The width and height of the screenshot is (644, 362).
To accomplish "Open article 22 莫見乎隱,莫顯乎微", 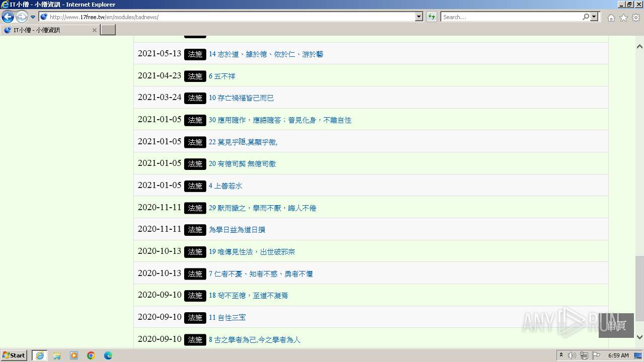I will pyautogui.click(x=243, y=142).
